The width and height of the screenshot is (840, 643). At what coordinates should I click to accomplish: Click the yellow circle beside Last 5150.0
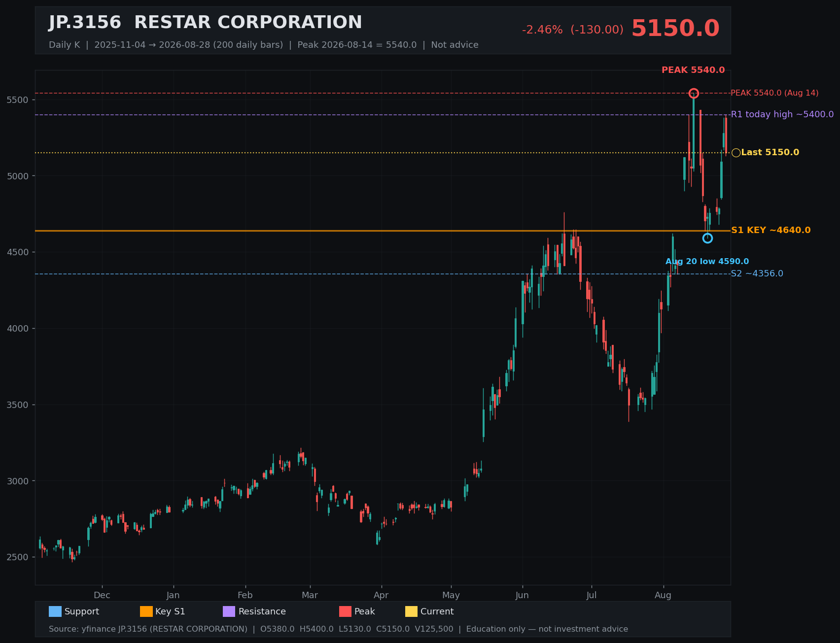736,153
